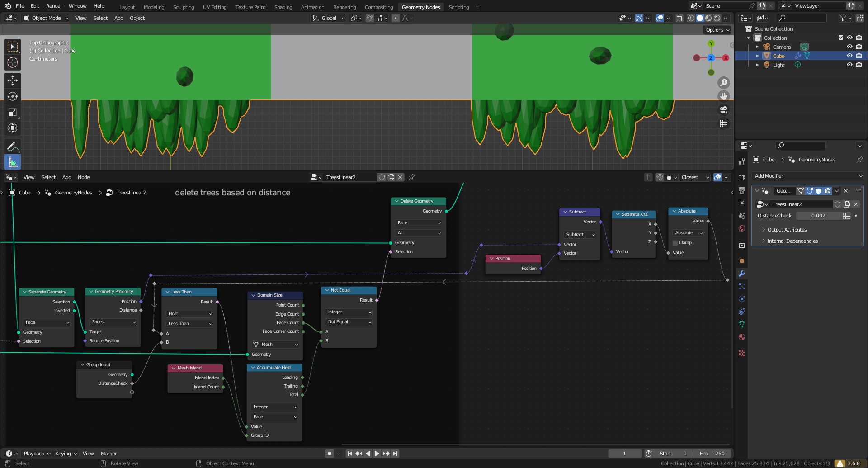Click the zoom magnifier viewport gizmo

[724, 83]
